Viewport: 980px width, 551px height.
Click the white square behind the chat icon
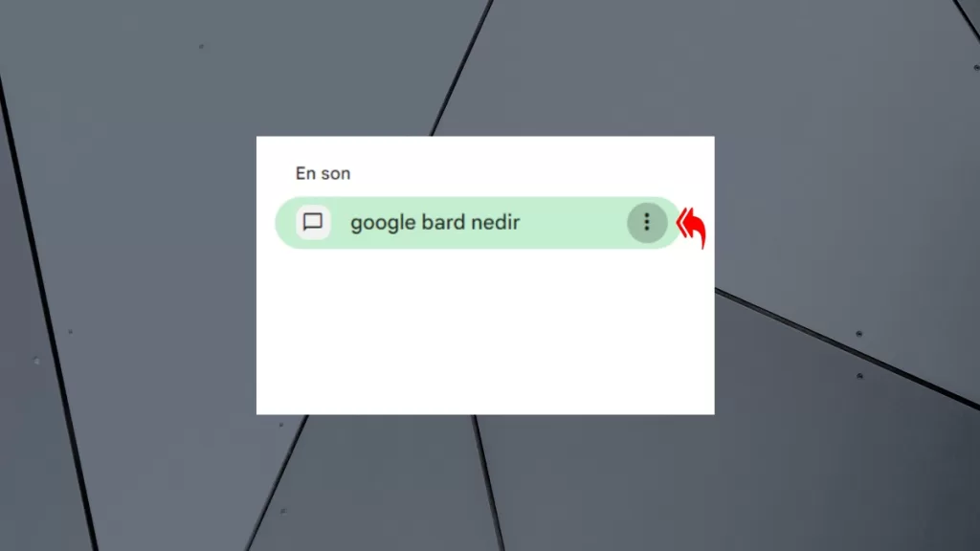(x=313, y=222)
